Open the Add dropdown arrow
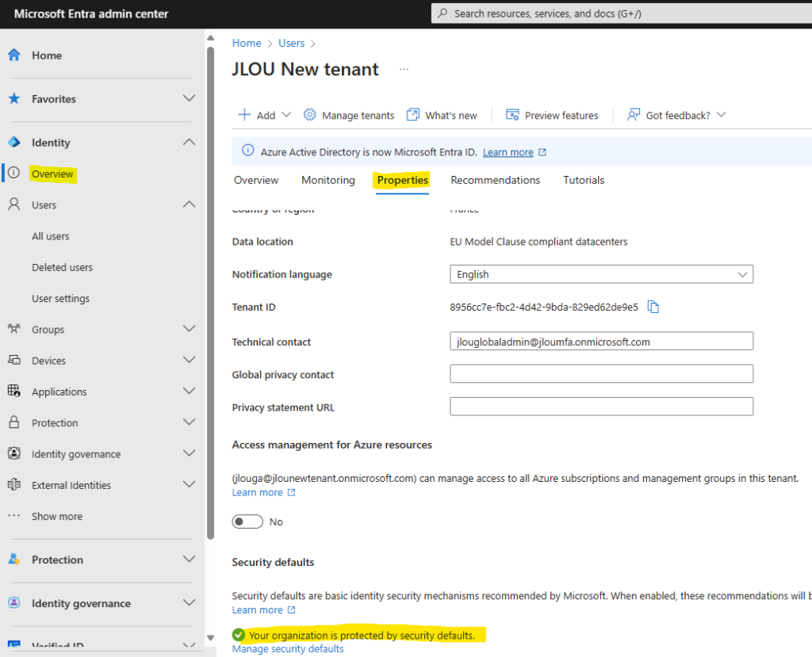The width and height of the screenshot is (812, 657). (x=286, y=114)
